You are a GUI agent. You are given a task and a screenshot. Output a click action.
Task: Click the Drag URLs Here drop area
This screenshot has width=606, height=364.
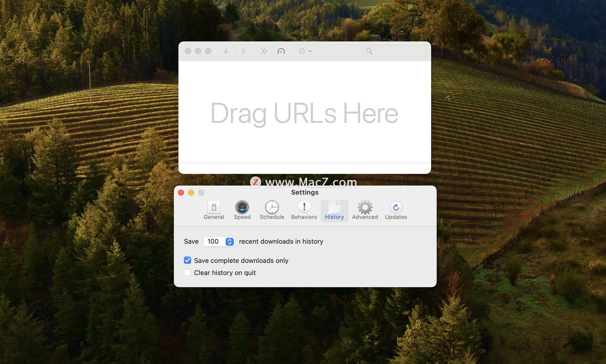point(305,112)
